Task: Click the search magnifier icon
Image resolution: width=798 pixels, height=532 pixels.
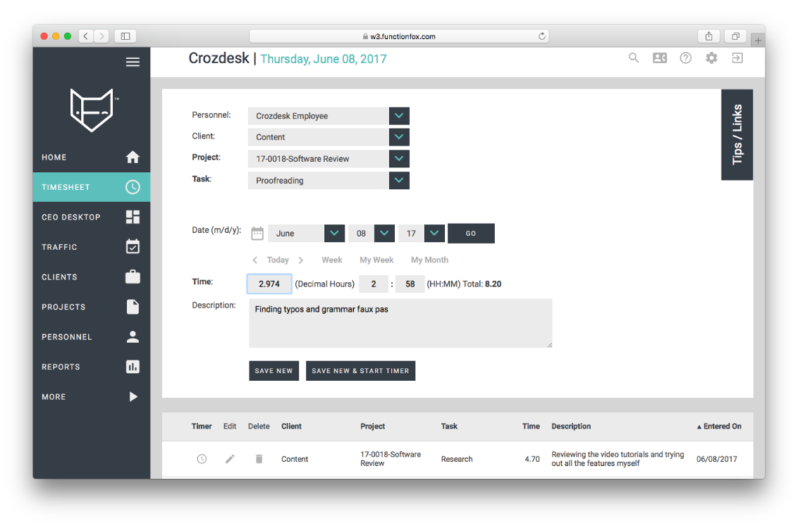Action: click(x=634, y=58)
